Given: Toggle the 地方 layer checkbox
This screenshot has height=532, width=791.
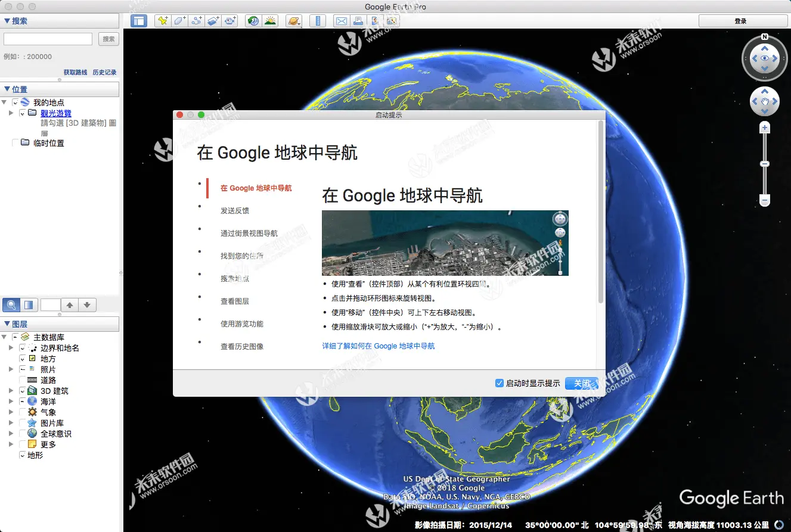Looking at the screenshot, I should click(x=23, y=359).
